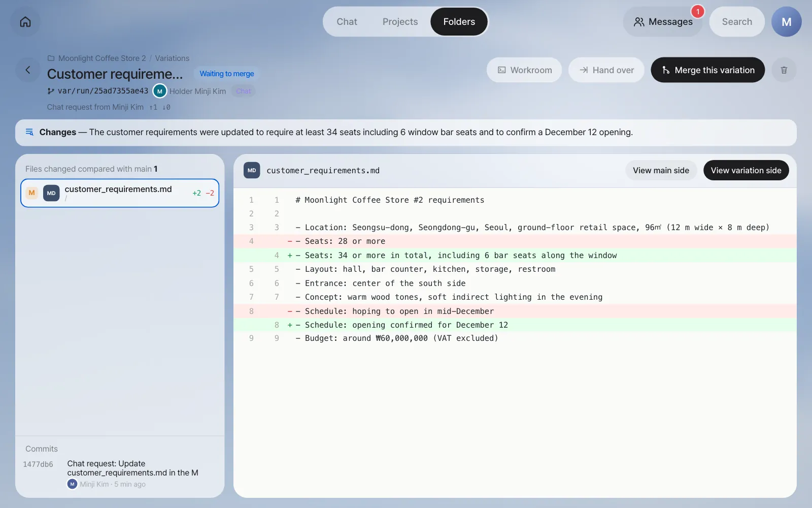Viewport: 812px width, 508px height.
Task: Merge this variation
Action: tap(708, 70)
